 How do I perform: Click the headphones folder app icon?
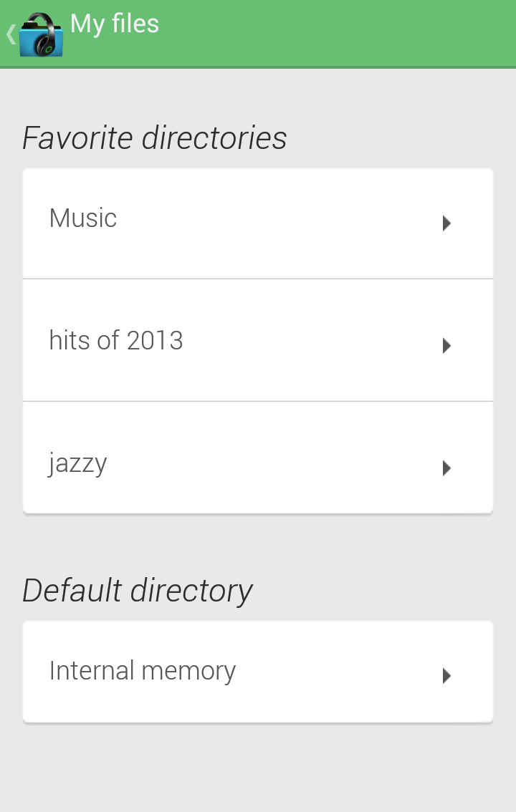pos(42,34)
